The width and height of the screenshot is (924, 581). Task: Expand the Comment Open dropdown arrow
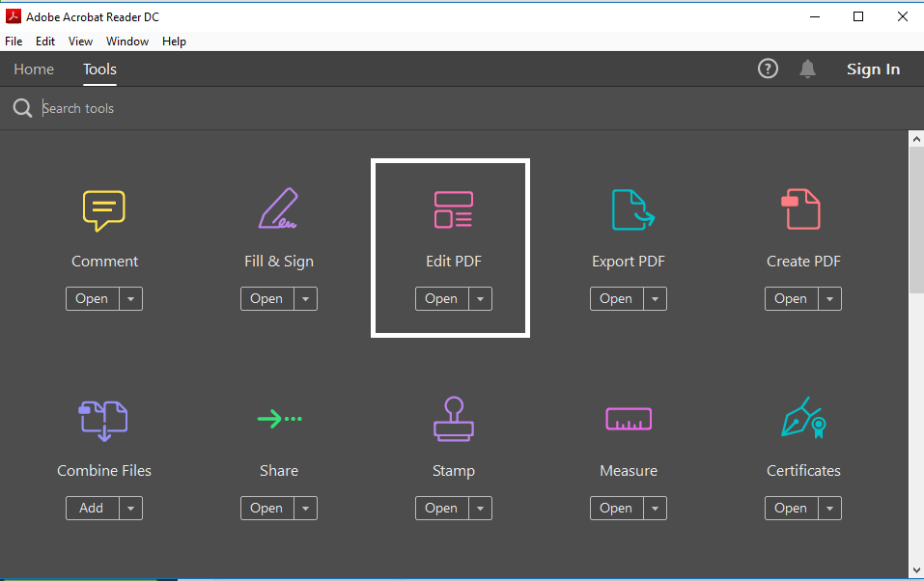130,299
